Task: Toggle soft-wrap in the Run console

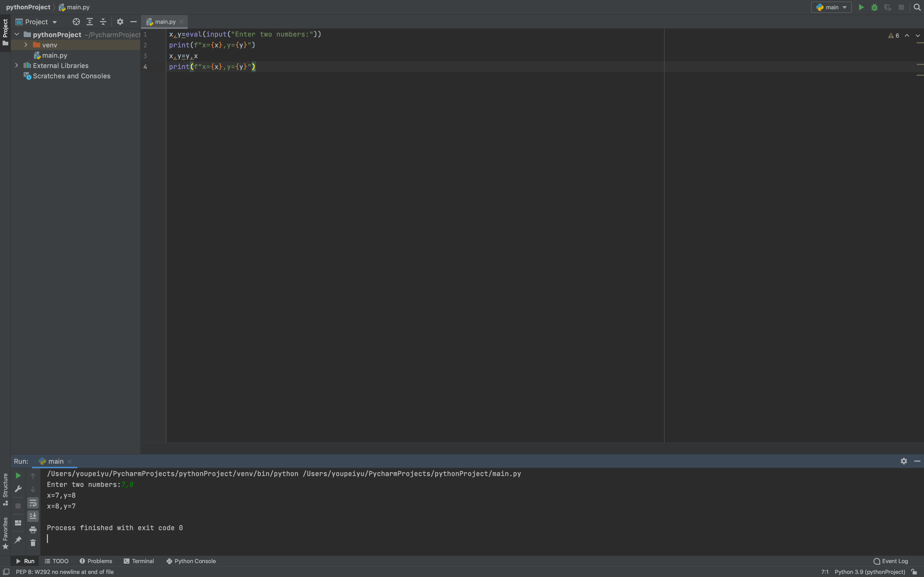Action: pyautogui.click(x=33, y=503)
